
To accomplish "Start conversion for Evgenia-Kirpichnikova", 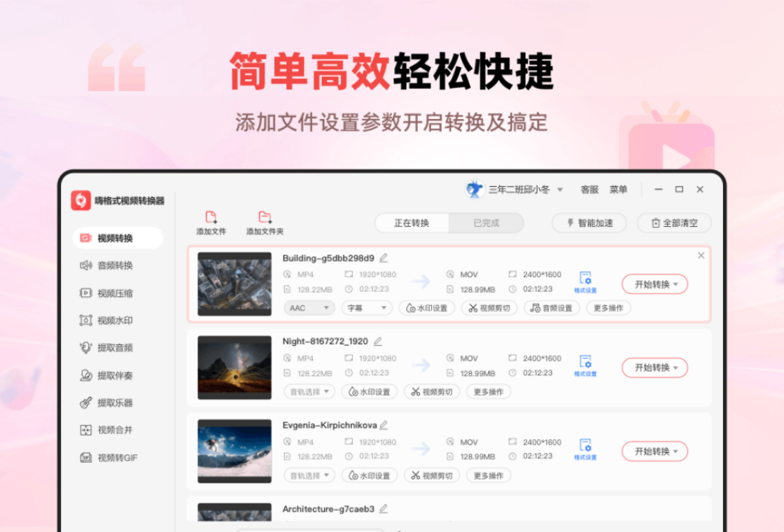I will pos(654,451).
